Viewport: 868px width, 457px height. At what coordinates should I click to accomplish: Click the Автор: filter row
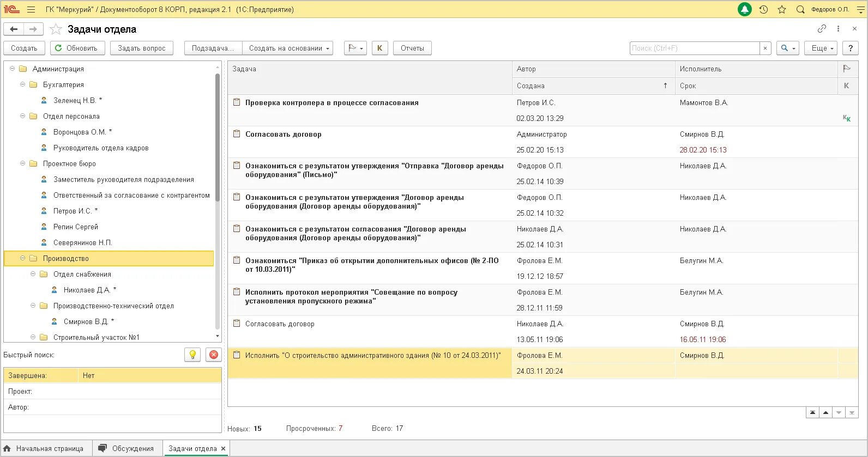coord(113,407)
